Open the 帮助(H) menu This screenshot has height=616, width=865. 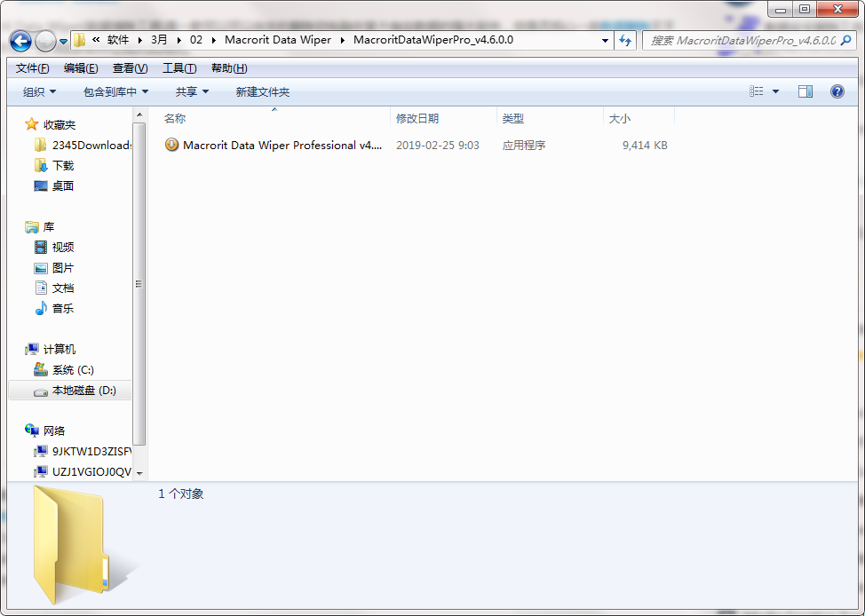[229, 68]
